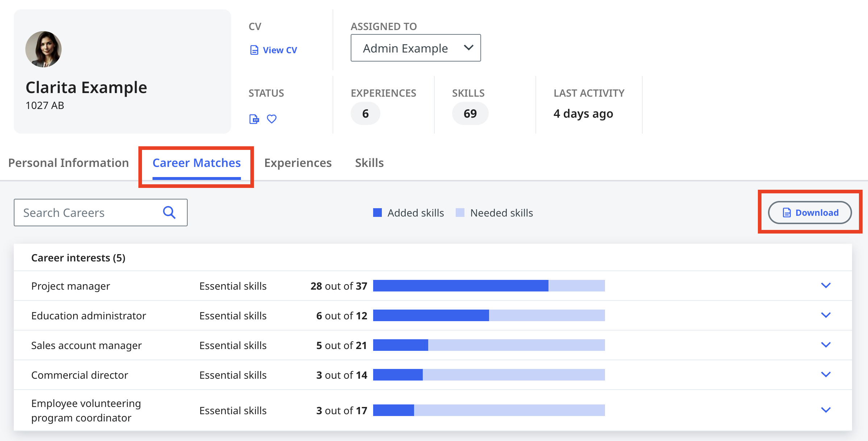Go to the Skills tab
This screenshot has width=868, height=441.
(x=369, y=163)
